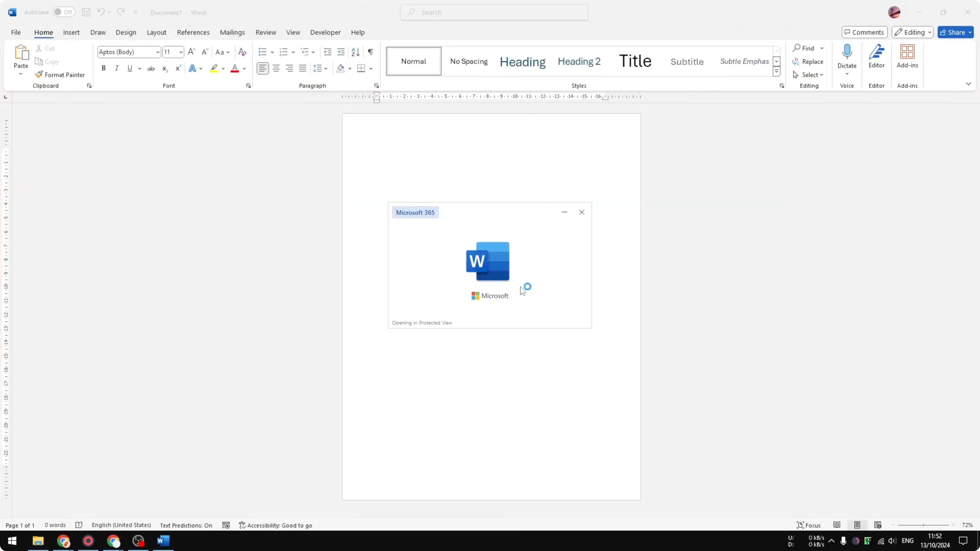Image resolution: width=980 pixels, height=551 pixels.
Task: Show paragraph marks with the pilcrow icon
Action: click(x=370, y=52)
